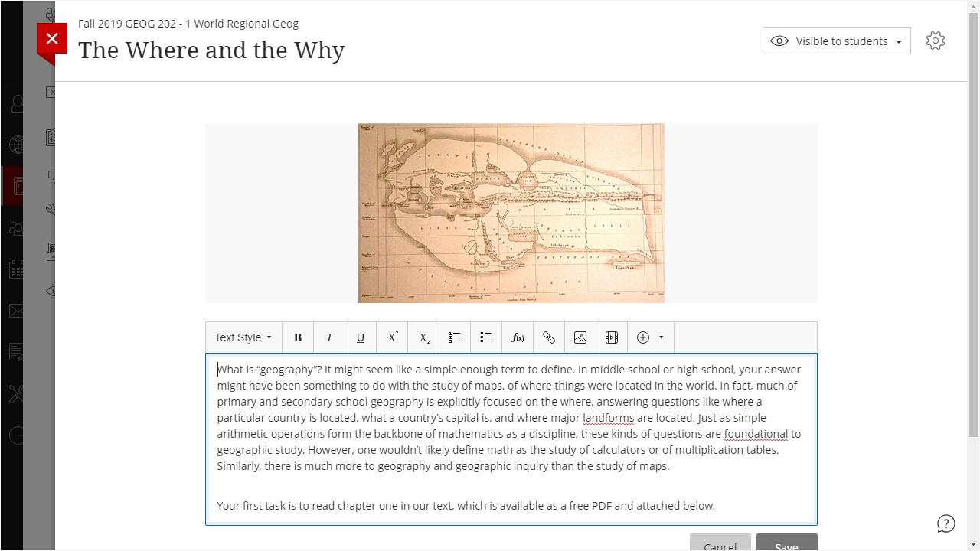Screen dimensions: 980x551
Task: Toggle underline formatting in the editor
Action: click(361, 337)
